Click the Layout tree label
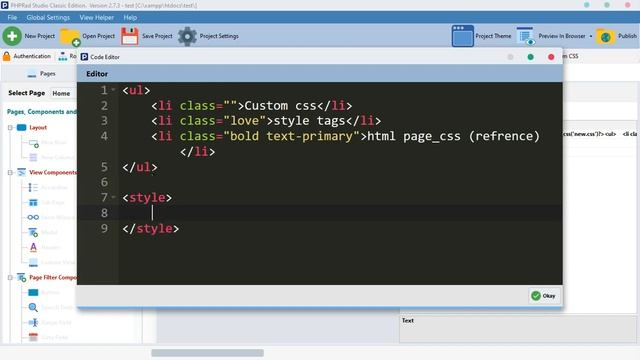 [x=38, y=128]
